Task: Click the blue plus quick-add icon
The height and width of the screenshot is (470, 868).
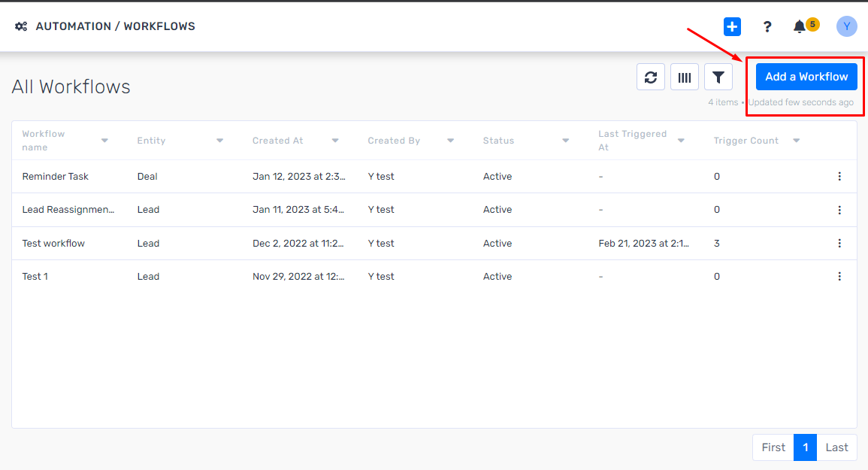Action: [x=732, y=26]
